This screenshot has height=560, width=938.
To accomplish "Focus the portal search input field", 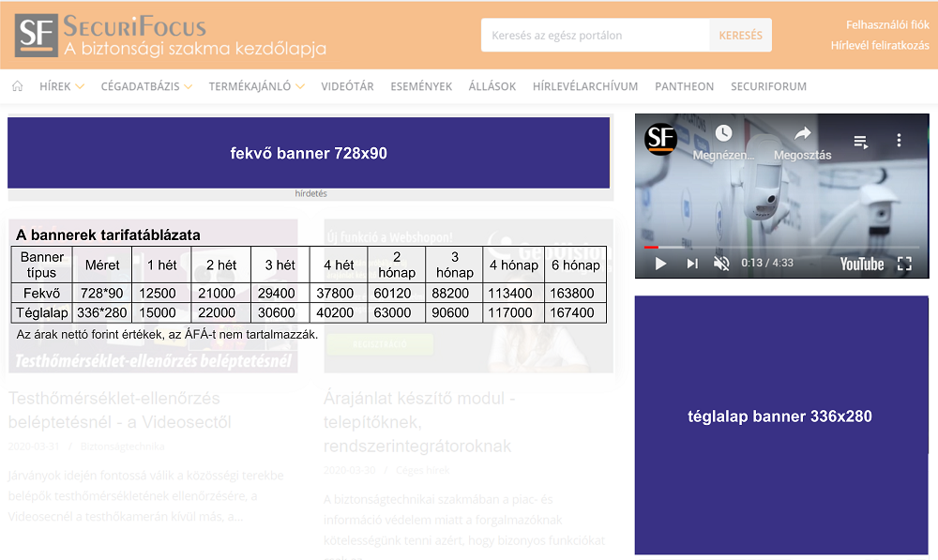I will click(596, 36).
